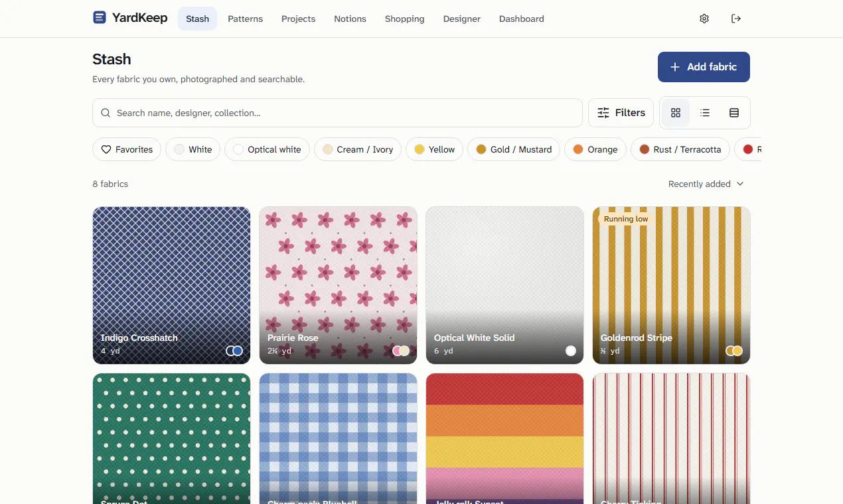843x504 pixels.
Task: Open the Dashboard tab
Action: 521,19
